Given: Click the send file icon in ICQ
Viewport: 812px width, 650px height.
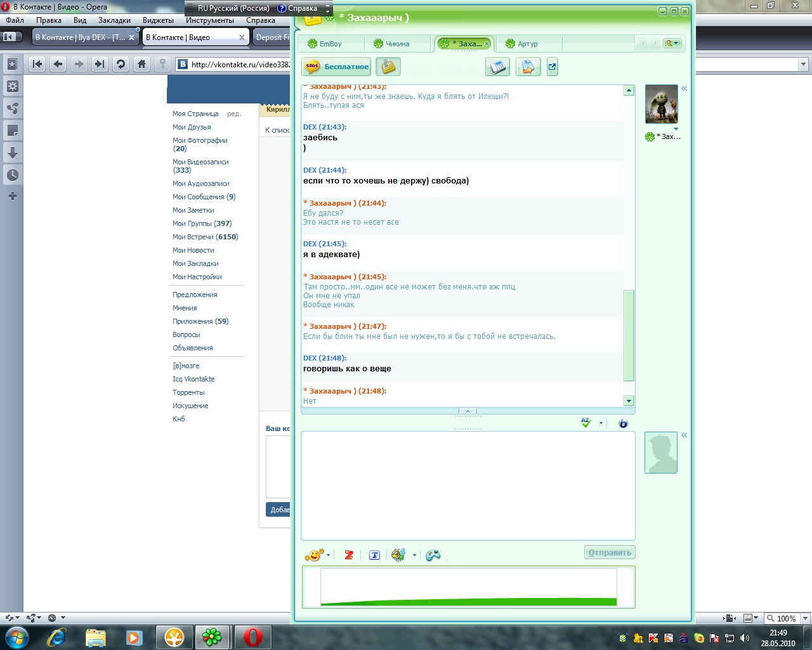Looking at the screenshot, I should coord(528,67).
